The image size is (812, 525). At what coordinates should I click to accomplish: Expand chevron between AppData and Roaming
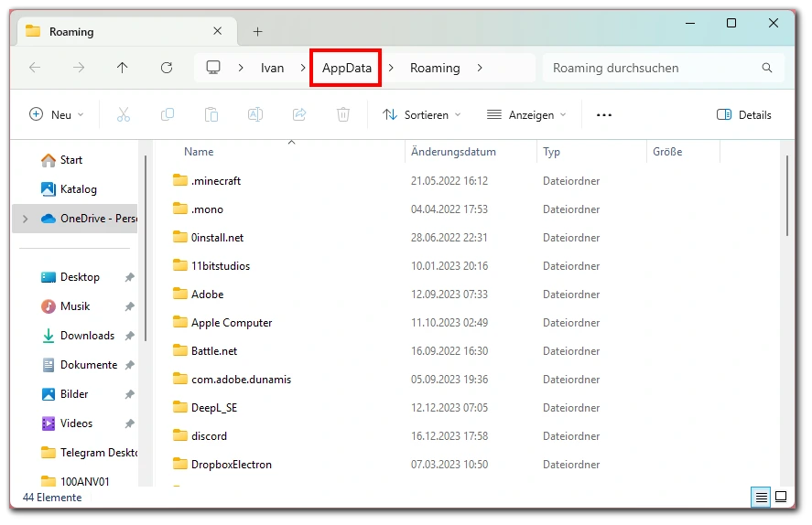pos(391,68)
